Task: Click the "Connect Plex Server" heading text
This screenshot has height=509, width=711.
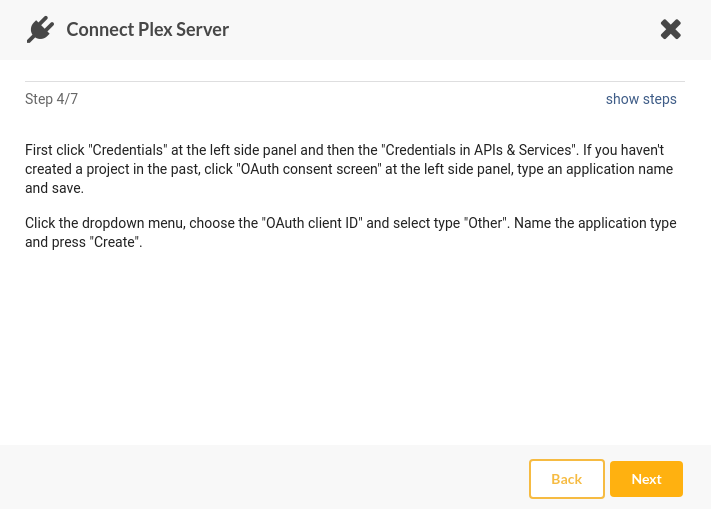Action: tap(147, 29)
